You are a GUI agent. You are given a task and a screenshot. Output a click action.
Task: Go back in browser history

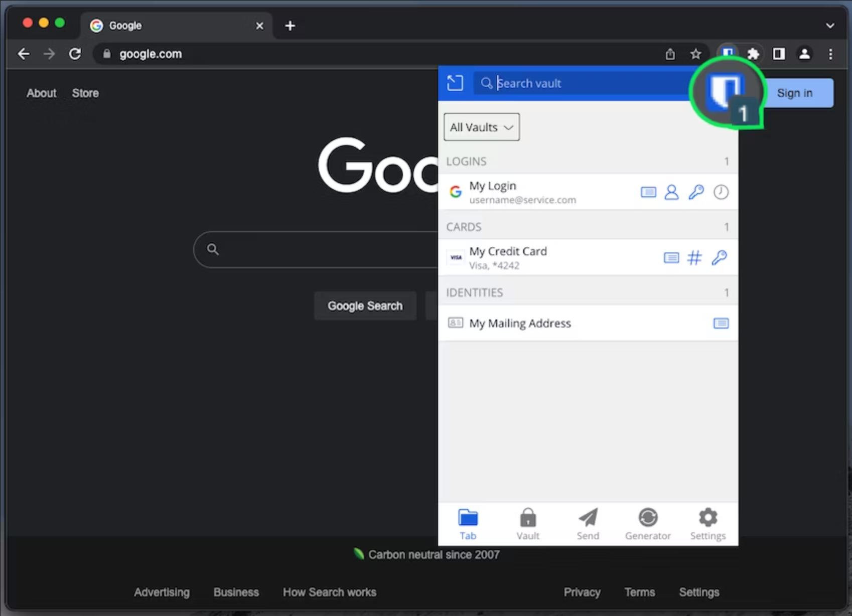(24, 54)
